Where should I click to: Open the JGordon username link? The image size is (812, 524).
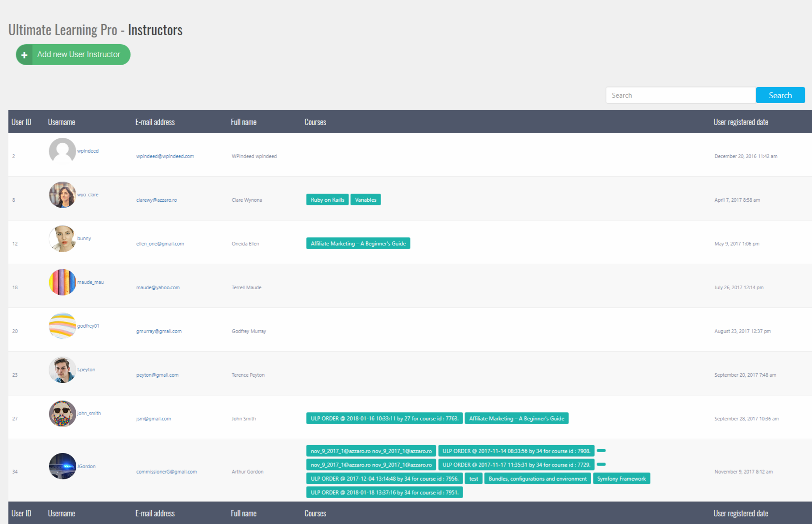tap(87, 466)
